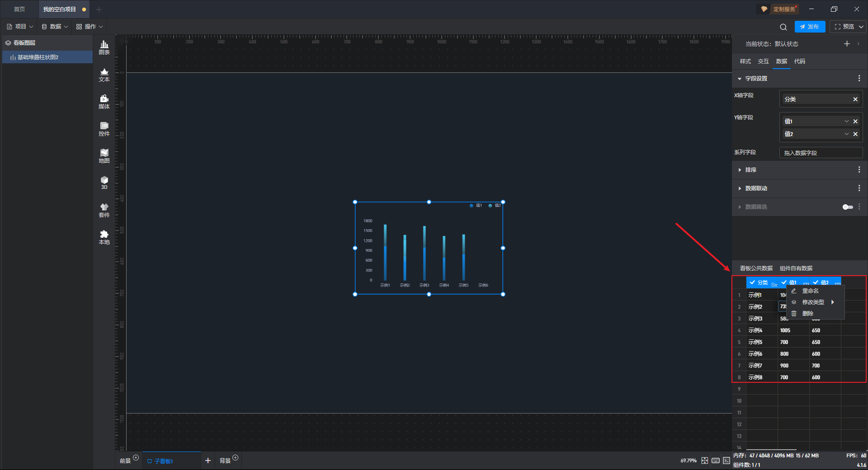Remove 值2 from the Y轴字段
This screenshot has height=470, width=868.
(855, 134)
